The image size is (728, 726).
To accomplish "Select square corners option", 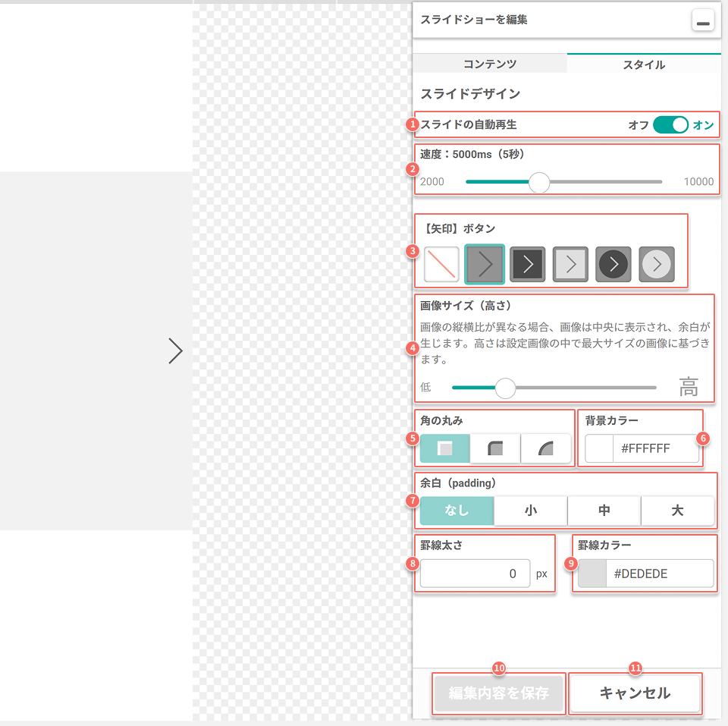I will click(x=445, y=448).
